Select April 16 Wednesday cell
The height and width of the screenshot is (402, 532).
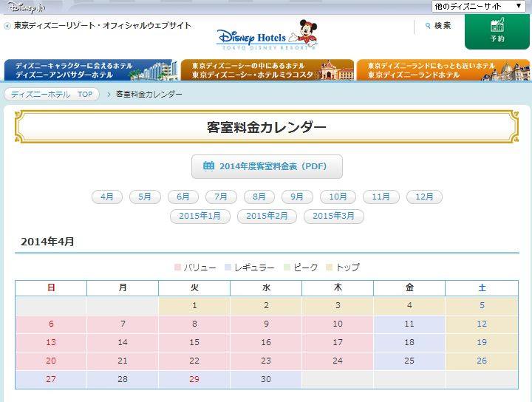coord(266,342)
